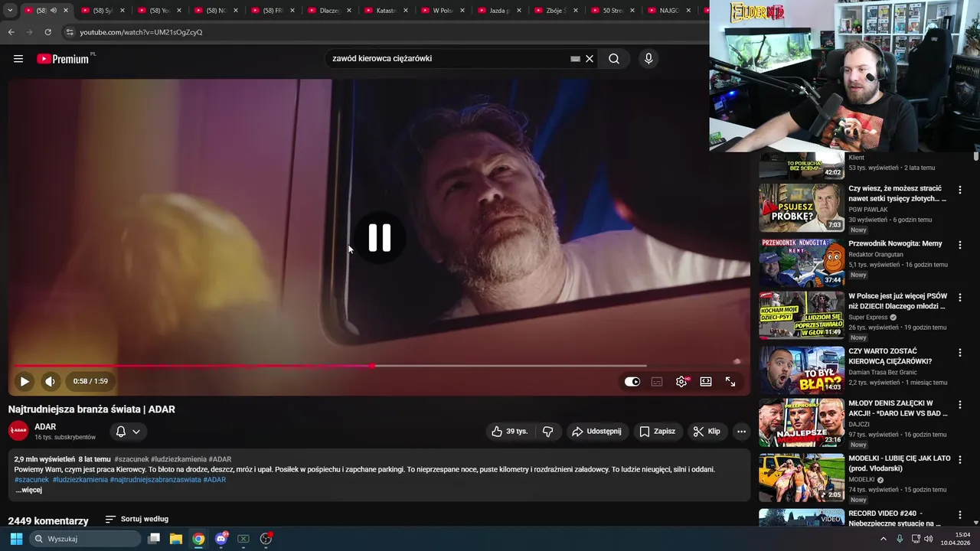
Task: Open system volume tray icon
Action: click(x=928, y=539)
